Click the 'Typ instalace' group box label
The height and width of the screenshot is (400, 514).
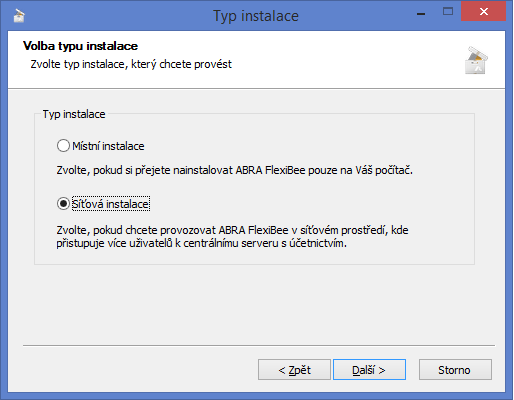point(74,114)
